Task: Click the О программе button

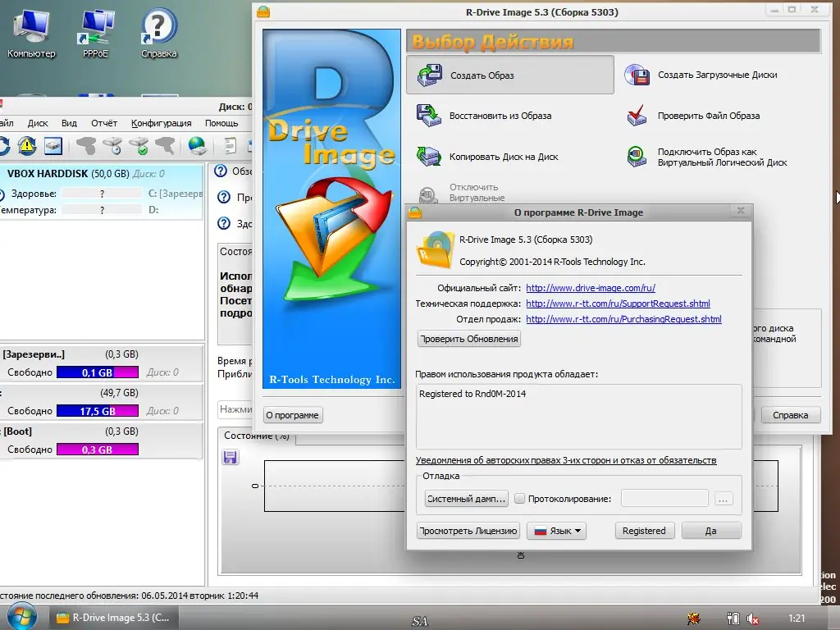Action: pos(293,415)
